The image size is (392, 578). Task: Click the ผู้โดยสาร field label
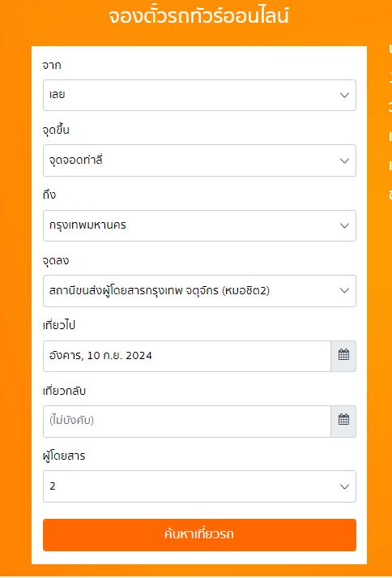click(x=64, y=456)
